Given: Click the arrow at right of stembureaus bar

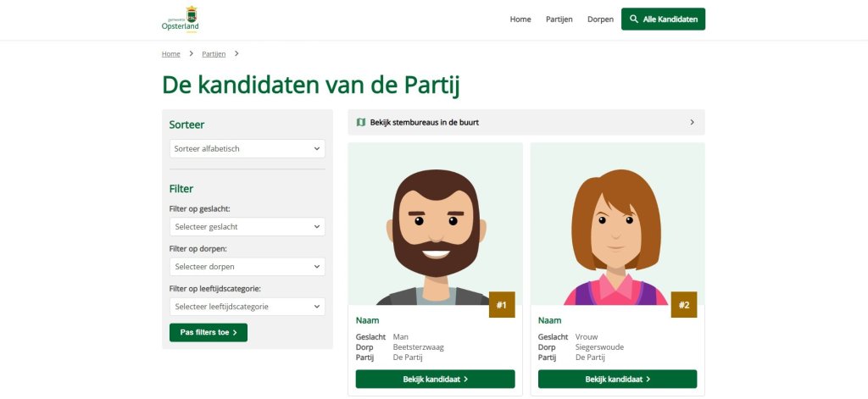Looking at the screenshot, I should (692, 122).
